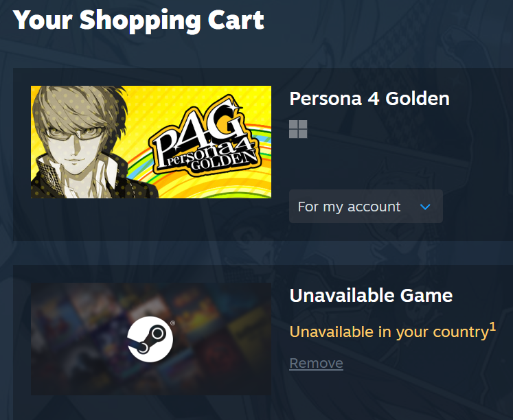Click the "For my account" label text
This screenshot has height=420, width=513.
tap(349, 207)
